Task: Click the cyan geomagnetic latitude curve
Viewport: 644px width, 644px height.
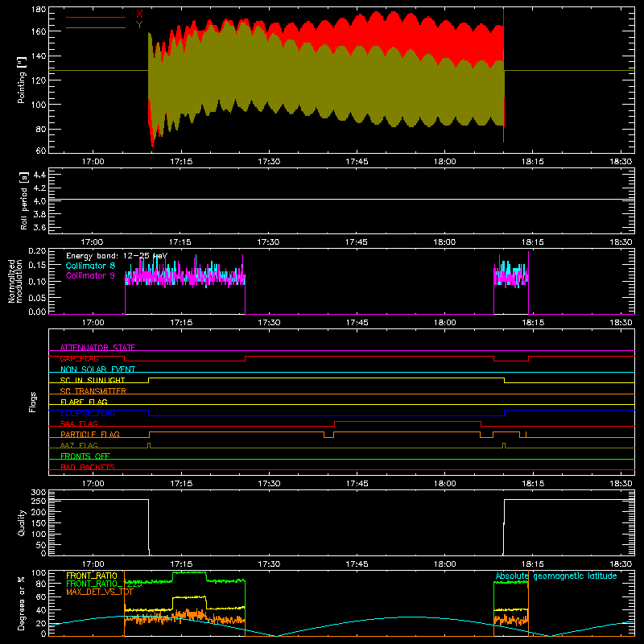Action: click(341, 626)
